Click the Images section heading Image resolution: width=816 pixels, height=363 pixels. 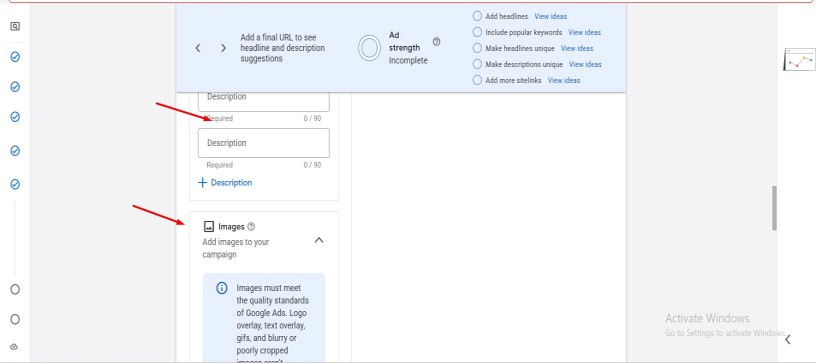[231, 227]
